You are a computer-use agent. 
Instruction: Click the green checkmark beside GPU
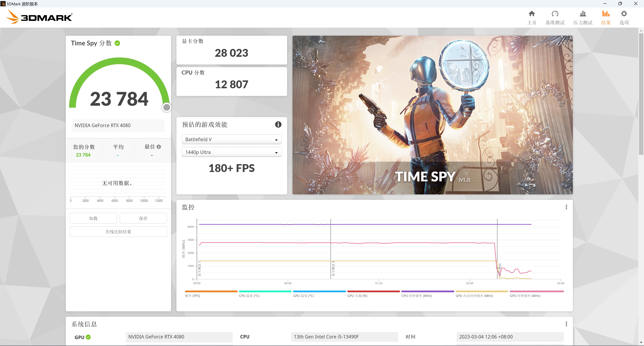pyautogui.click(x=88, y=337)
